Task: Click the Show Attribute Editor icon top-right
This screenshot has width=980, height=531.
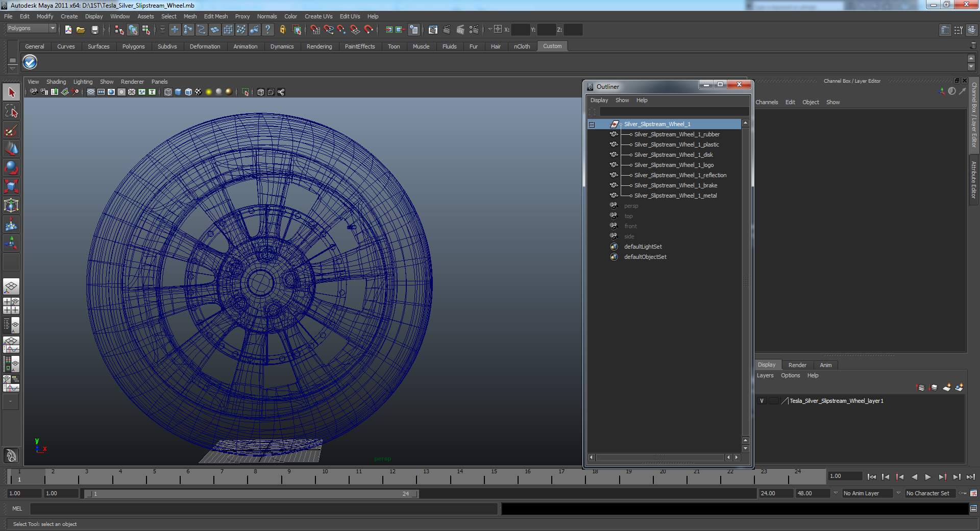Action: (945, 30)
